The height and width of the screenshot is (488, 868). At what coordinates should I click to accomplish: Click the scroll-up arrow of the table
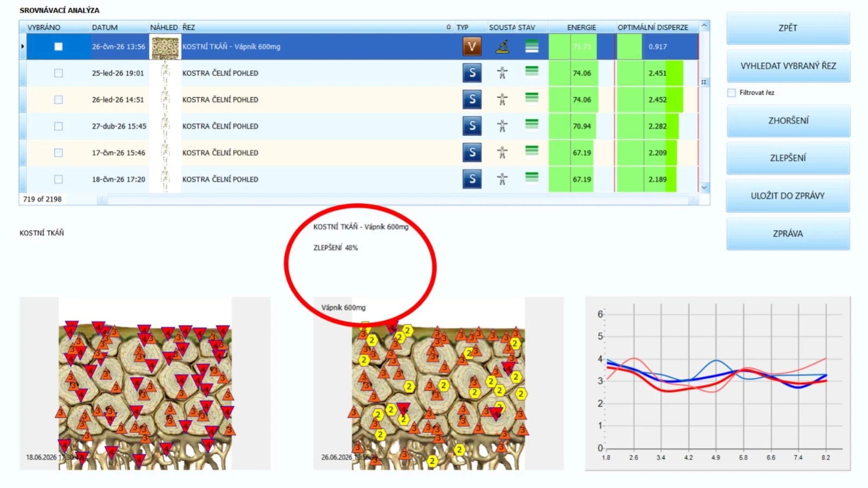pyautogui.click(x=704, y=26)
